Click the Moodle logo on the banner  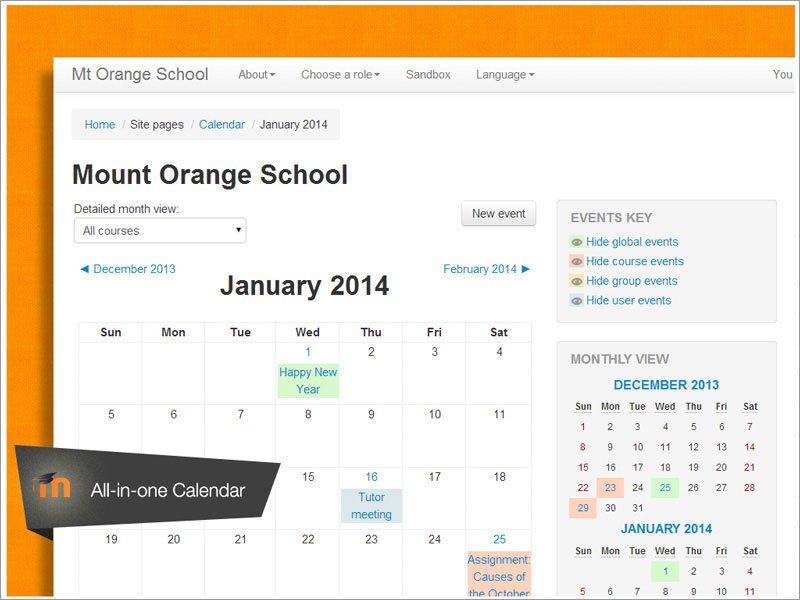coord(53,485)
